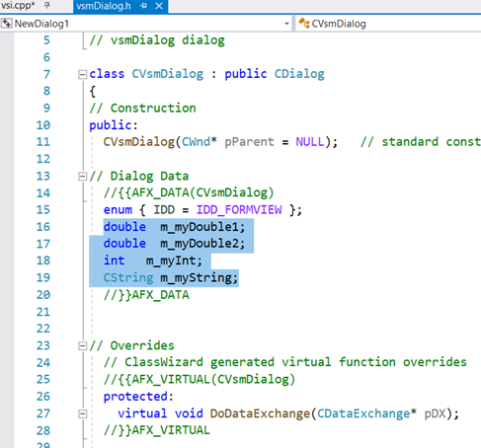Screen dimensions: 481x448
Task: Click the 'int' keyword on line 18
Action: [114, 261]
